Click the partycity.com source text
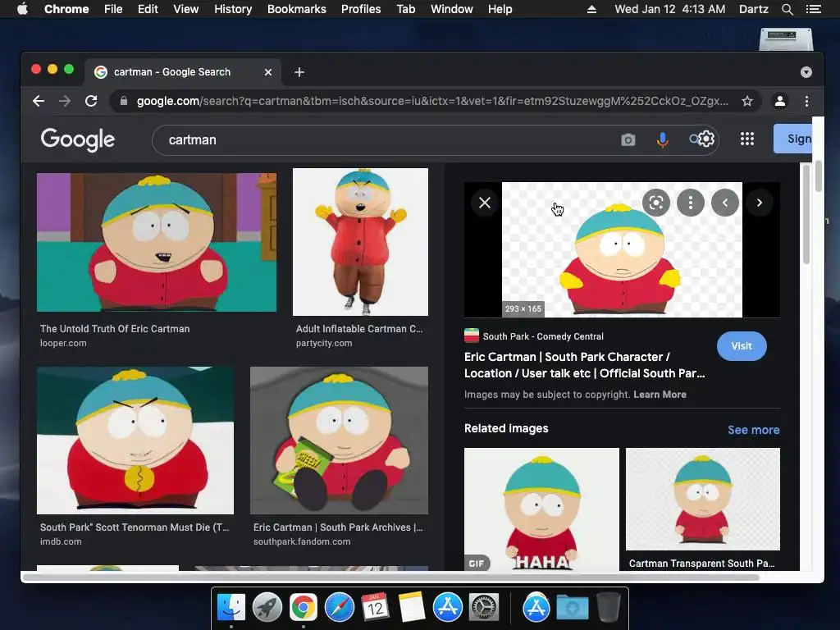The image size is (840, 630). pos(324,343)
